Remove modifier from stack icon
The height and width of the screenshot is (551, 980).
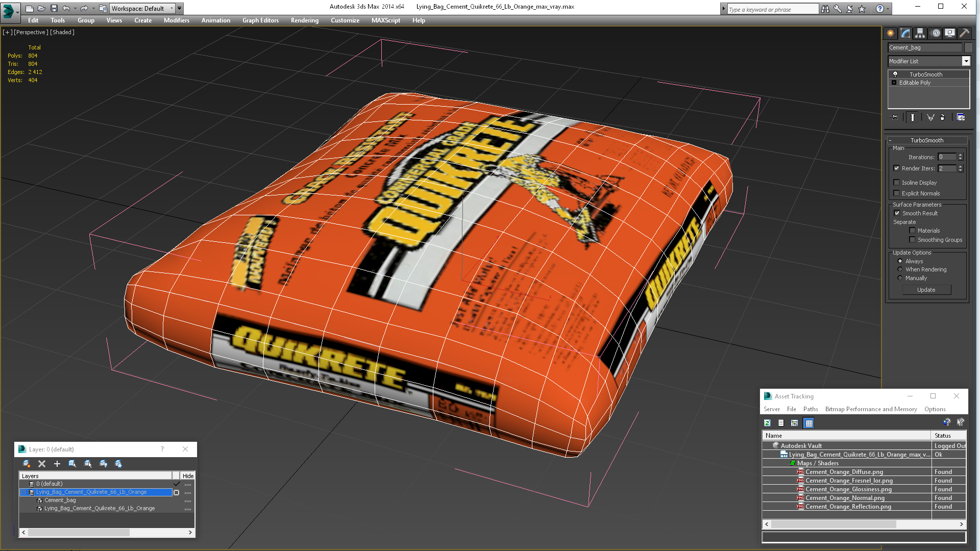tap(943, 117)
